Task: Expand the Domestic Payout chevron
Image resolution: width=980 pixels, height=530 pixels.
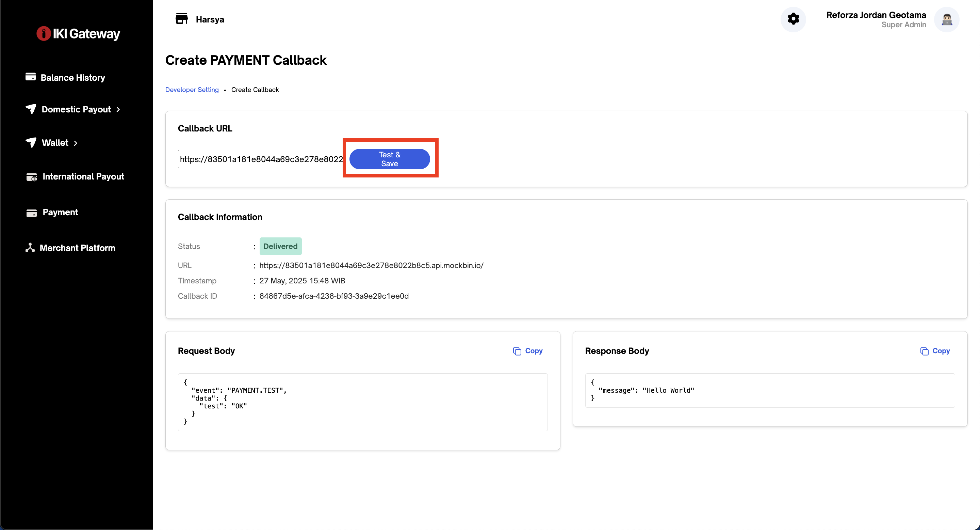Action: (x=118, y=110)
